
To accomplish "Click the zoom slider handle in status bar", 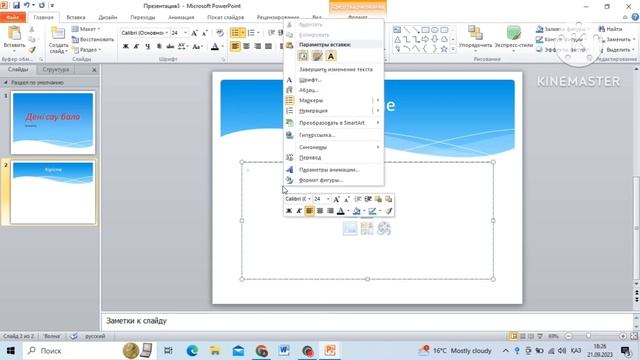I will [x=588, y=336].
